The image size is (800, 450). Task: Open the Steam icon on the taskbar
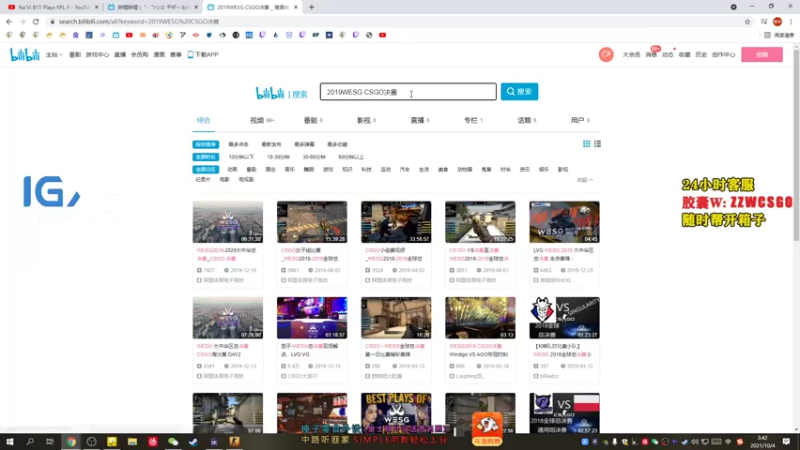tap(193, 442)
